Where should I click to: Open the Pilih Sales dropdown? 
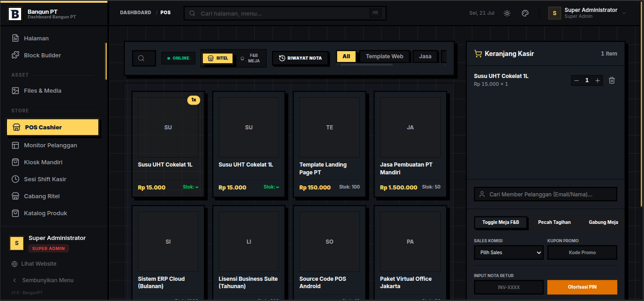(509, 252)
